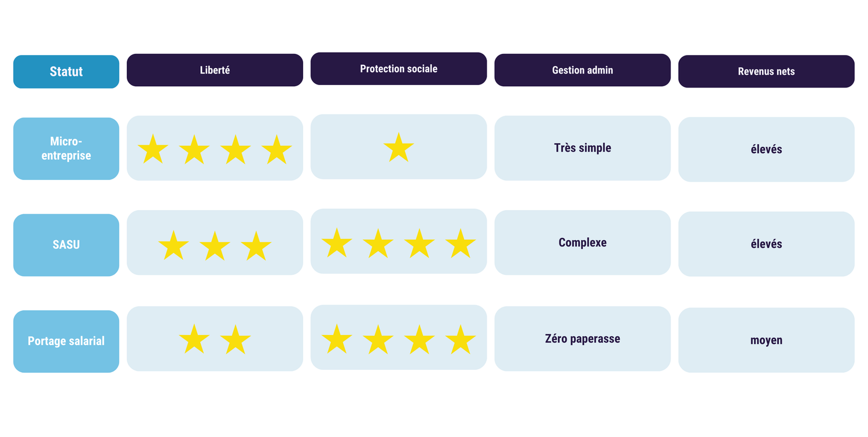Viewport: 868px width, 437px height.
Task: Select the Liberté column header
Action: click(x=215, y=70)
